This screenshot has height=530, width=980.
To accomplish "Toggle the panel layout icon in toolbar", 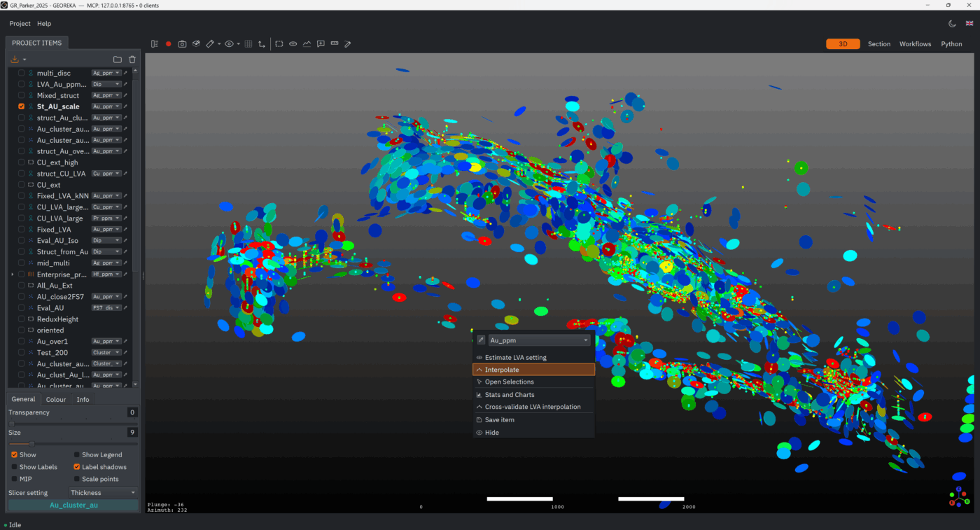I will (x=155, y=44).
